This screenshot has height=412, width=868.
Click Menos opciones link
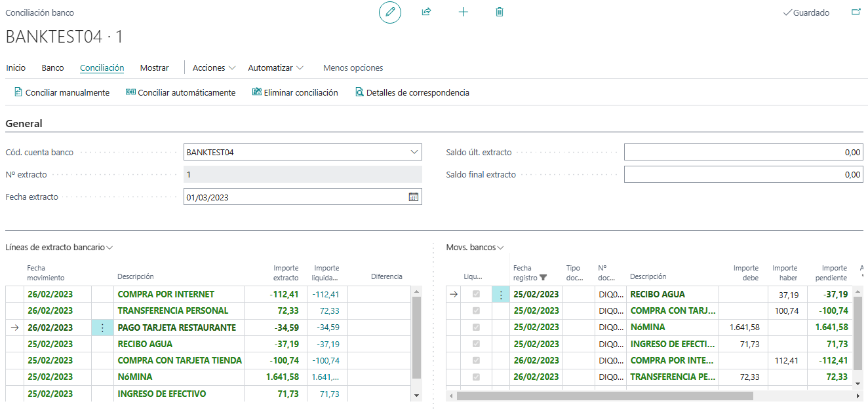(x=353, y=68)
